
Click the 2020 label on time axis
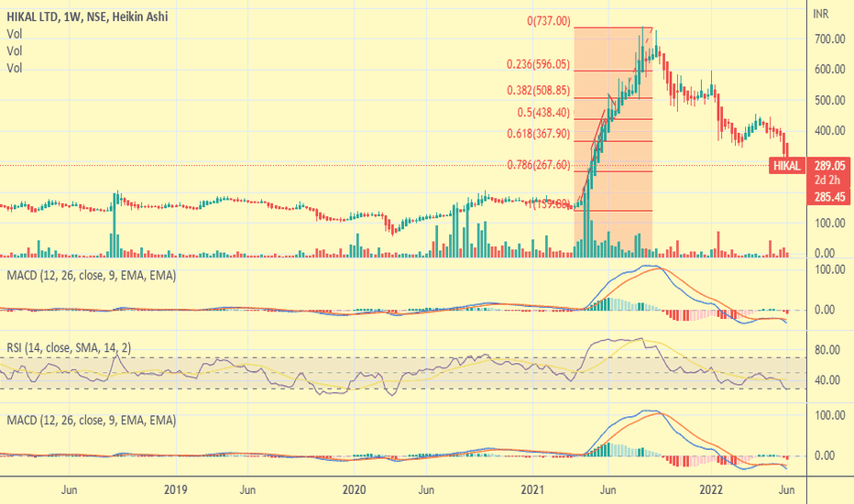point(354,490)
